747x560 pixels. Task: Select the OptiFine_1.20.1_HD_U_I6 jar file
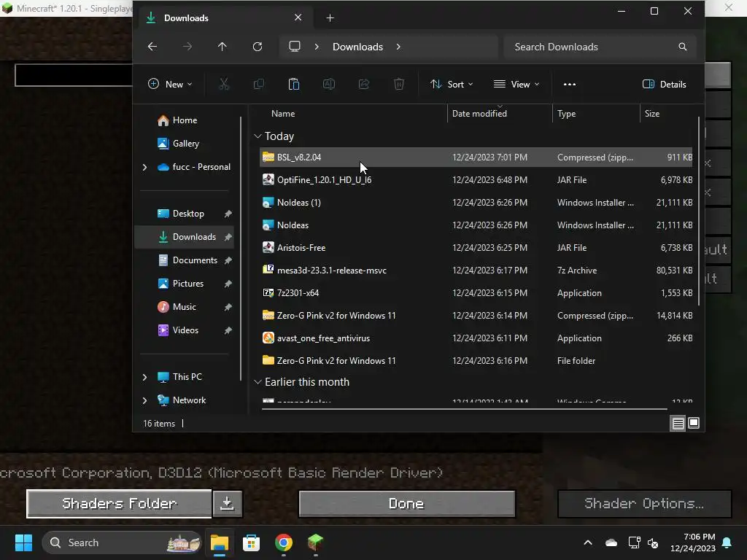click(x=476, y=180)
